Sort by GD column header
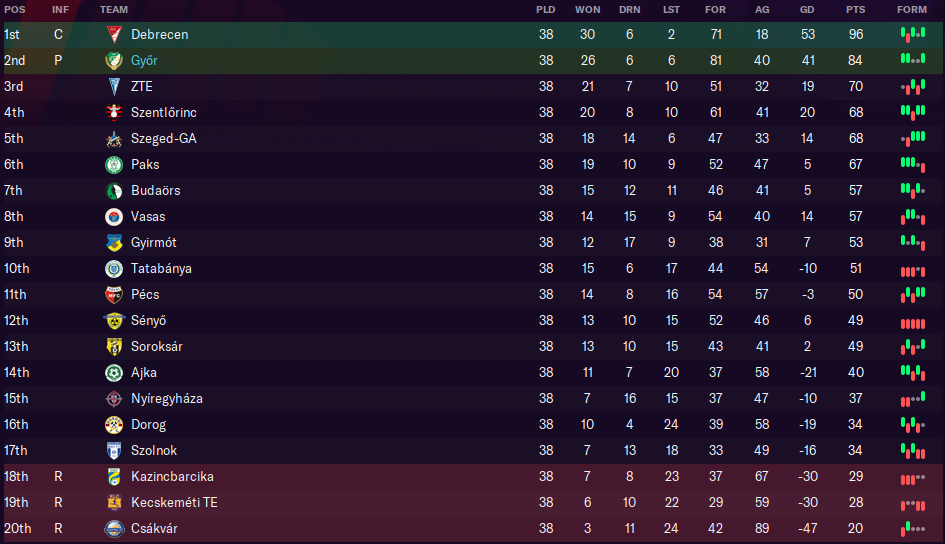The height and width of the screenshot is (544, 945). [x=807, y=9]
